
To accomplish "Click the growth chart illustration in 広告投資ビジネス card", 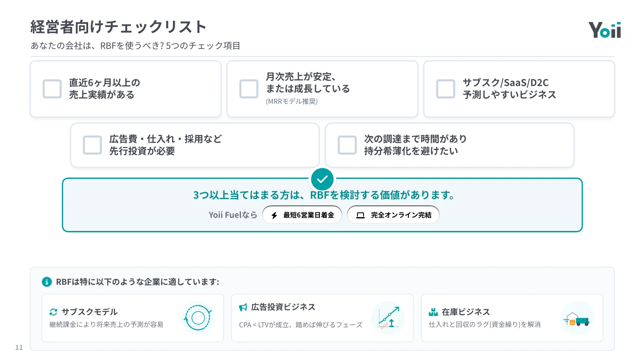I will [x=388, y=318].
